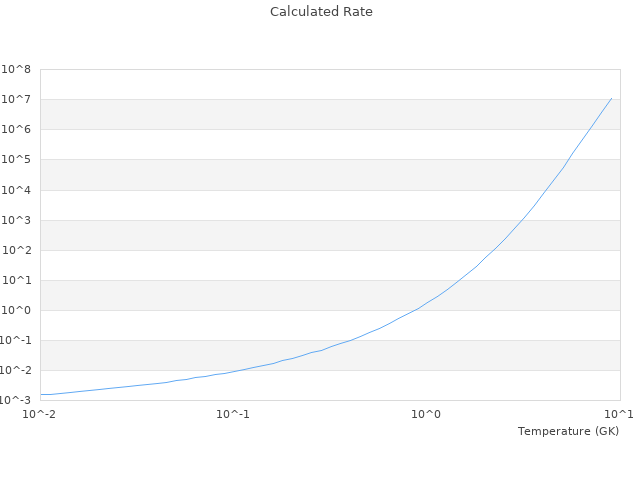This screenshot has width=640, height=480.
Task: Click the 10^3 y-axis tick label
Action: pyautogui.click(x=16, y=220)
